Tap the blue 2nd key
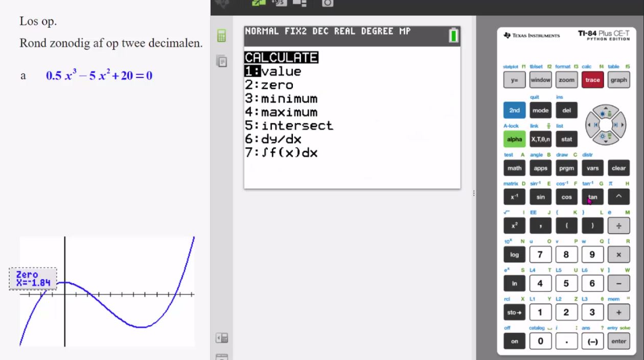This screenshot has width=644, height=360. tap(514, 110)
